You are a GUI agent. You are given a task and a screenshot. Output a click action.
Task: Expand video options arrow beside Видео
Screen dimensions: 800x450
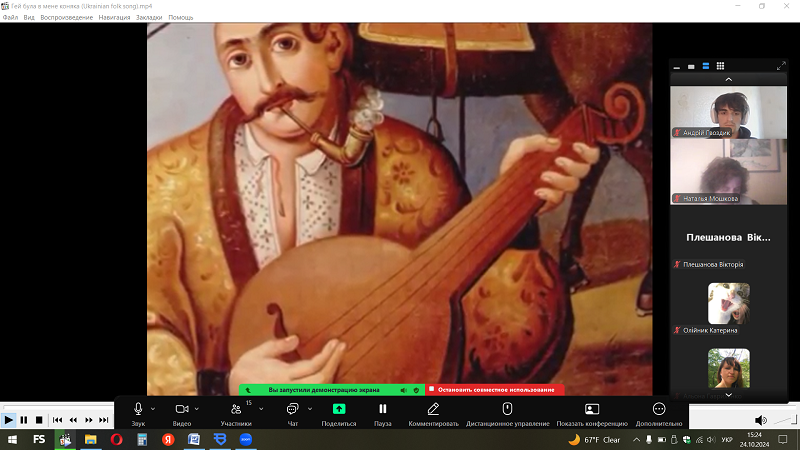(x=197, y=409)
